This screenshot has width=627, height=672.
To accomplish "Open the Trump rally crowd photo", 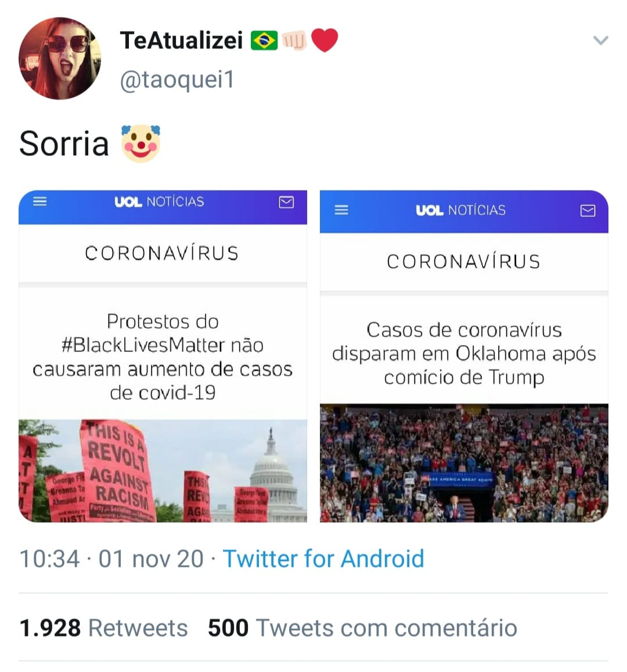I will [464, 463].
